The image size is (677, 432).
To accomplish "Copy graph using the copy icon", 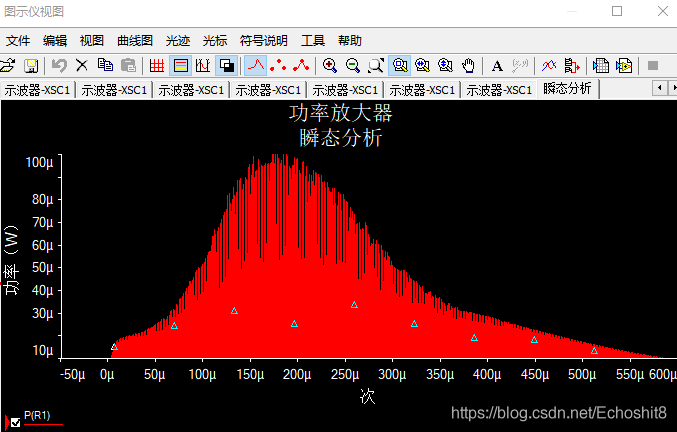I will [x=105, y=66].
